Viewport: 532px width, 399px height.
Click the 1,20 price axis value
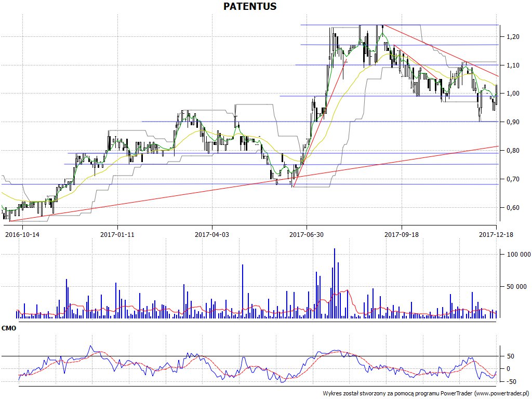point(513,37)
